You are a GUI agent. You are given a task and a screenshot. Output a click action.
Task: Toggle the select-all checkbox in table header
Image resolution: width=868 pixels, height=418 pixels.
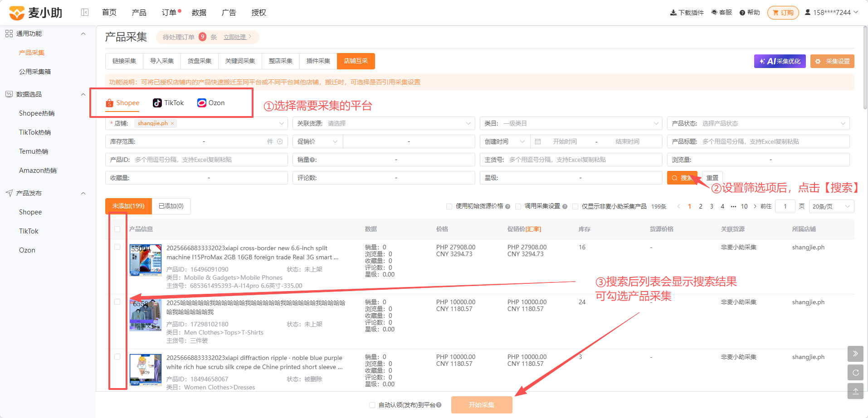click(x=117, y=229)
